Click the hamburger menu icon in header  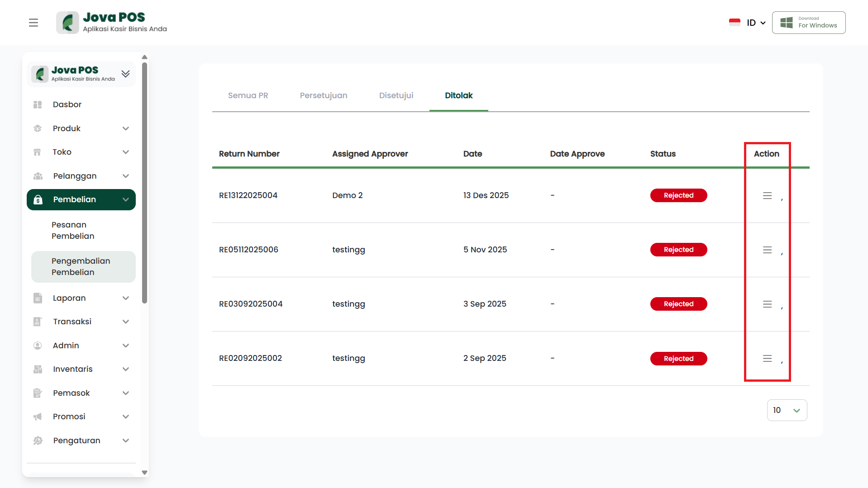[x=33, y=23]
